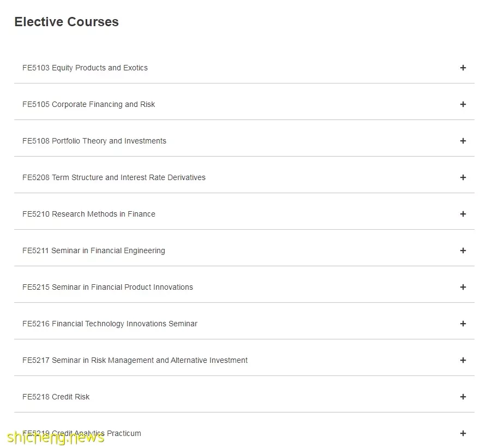Select FE5208 Term Structure and Interest Rate Derivatives

pyautogui.click(x=114, y=177)
